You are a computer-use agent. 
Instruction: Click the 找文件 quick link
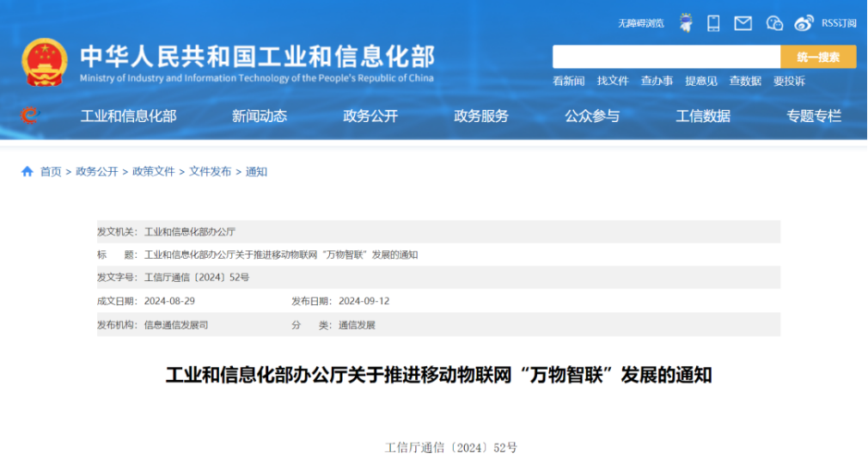(613, 81)
